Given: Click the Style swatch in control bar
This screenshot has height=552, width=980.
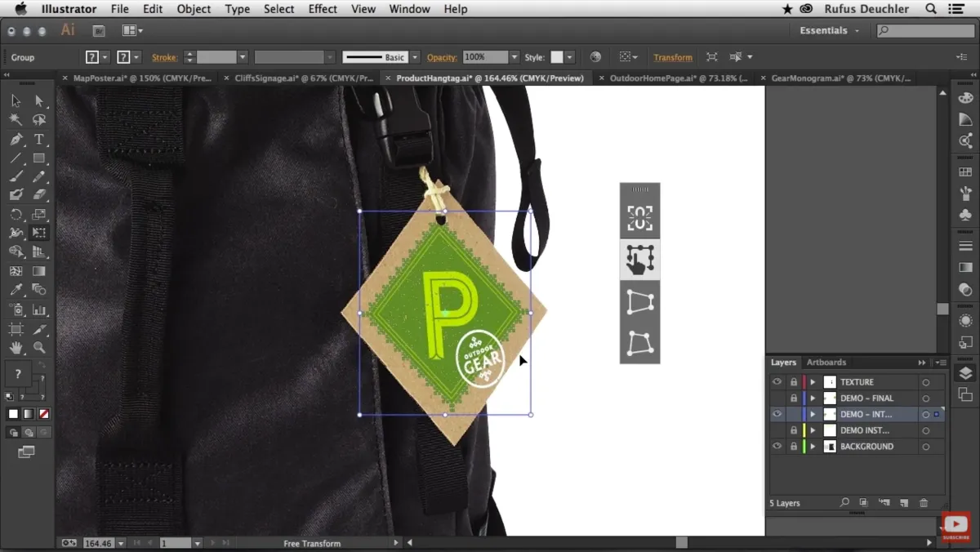Looking at the screenshot, I should click(x=557, y=57).
